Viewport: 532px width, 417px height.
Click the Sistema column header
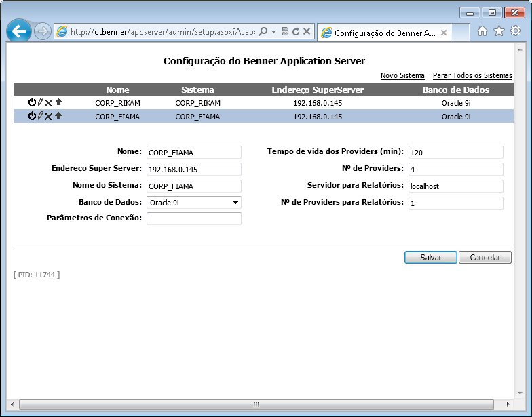[197, 90]
